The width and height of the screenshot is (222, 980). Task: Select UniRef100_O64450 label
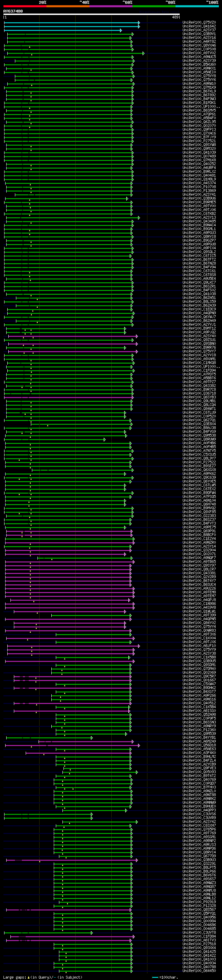point(199,971)
